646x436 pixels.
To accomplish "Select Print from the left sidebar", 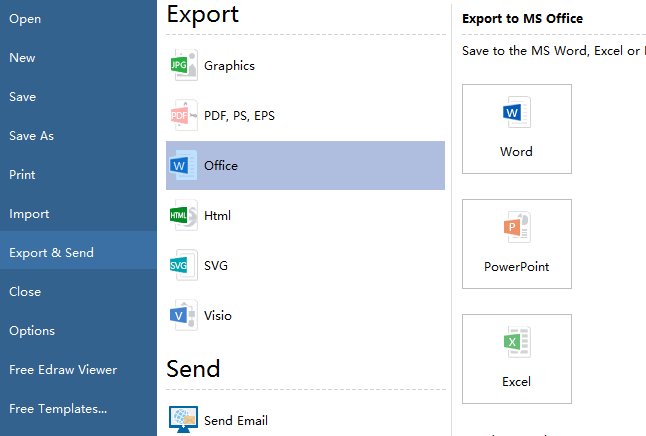I will 22,175.
